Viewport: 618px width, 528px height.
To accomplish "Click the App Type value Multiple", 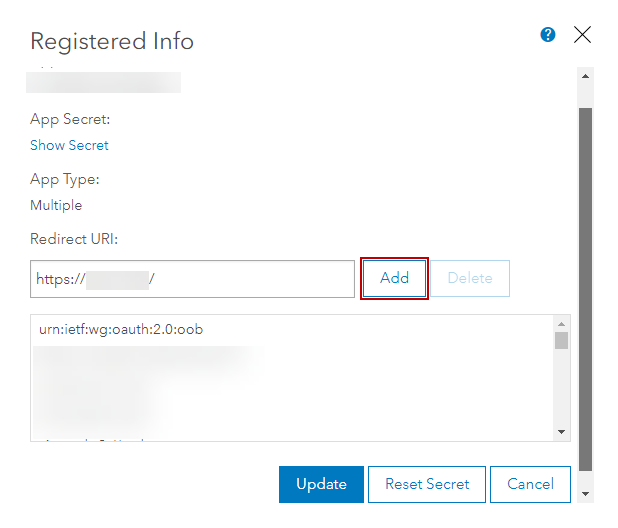I will [56, 205].
